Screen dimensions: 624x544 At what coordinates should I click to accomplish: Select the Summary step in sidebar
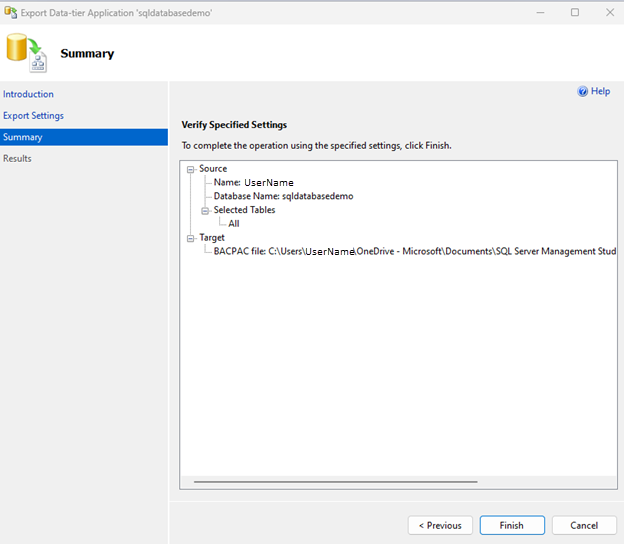click(22, 137)
